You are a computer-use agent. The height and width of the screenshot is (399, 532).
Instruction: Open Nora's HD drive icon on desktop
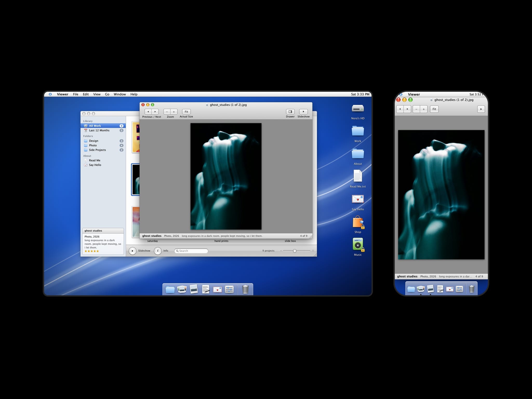coord(358,109)
